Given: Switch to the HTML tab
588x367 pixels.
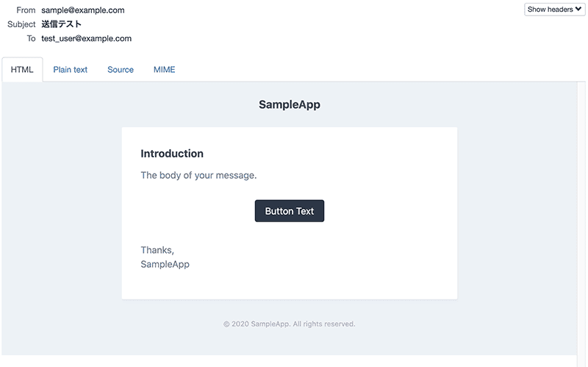Looking at the screenshot, I should click(x=22, y=70).
